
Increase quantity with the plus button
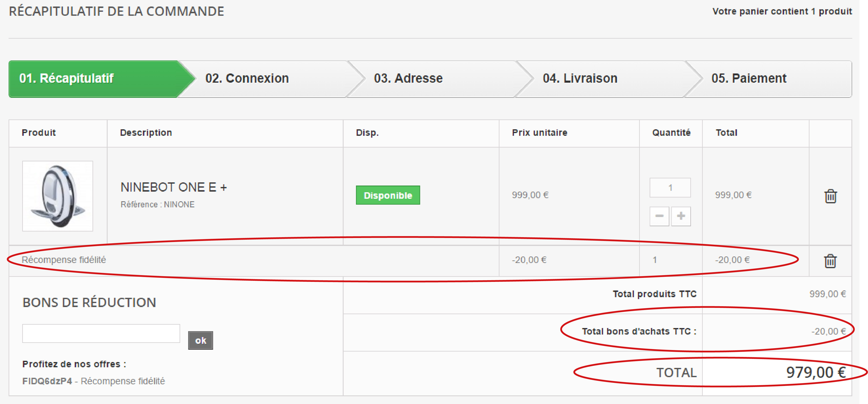[681, 216]
